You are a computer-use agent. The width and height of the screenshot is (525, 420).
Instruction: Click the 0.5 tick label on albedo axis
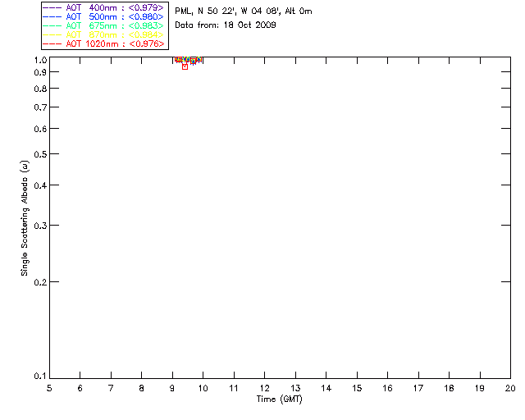[x=40, y=154]
